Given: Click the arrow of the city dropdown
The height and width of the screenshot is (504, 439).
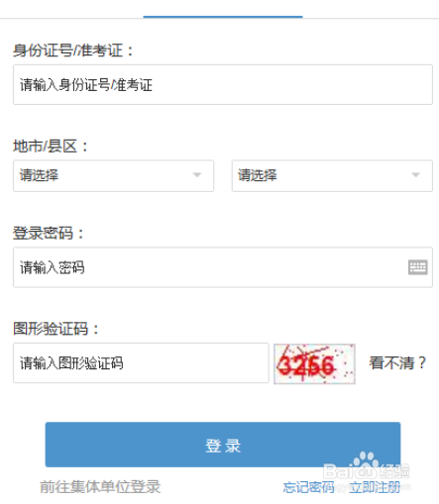Looking at the screenshot, I should coord(197,175).
